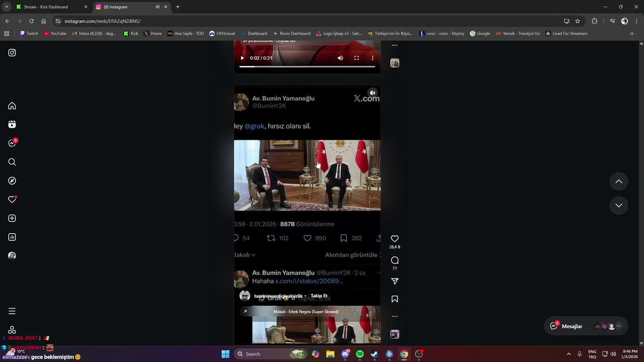The height and width of the screenshot is (362, 644).
Task: Open Chrome profile avatar
Action: pos(624,21)
